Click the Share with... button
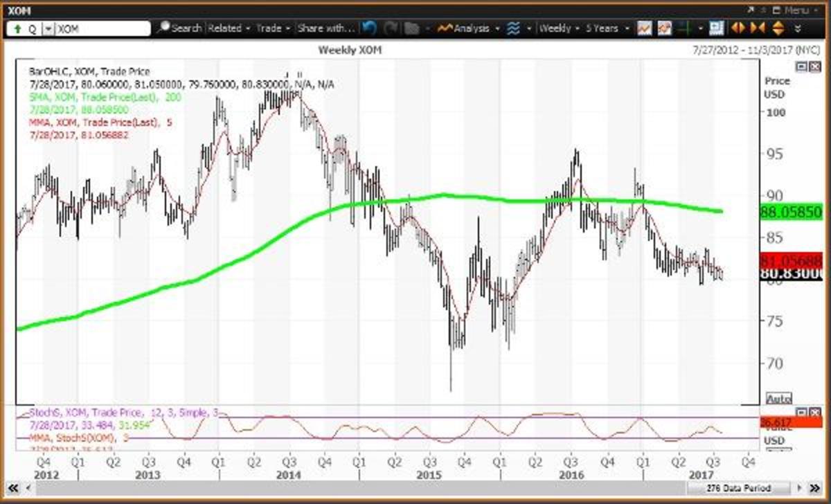The image size is (831, 504). point(325,28)
